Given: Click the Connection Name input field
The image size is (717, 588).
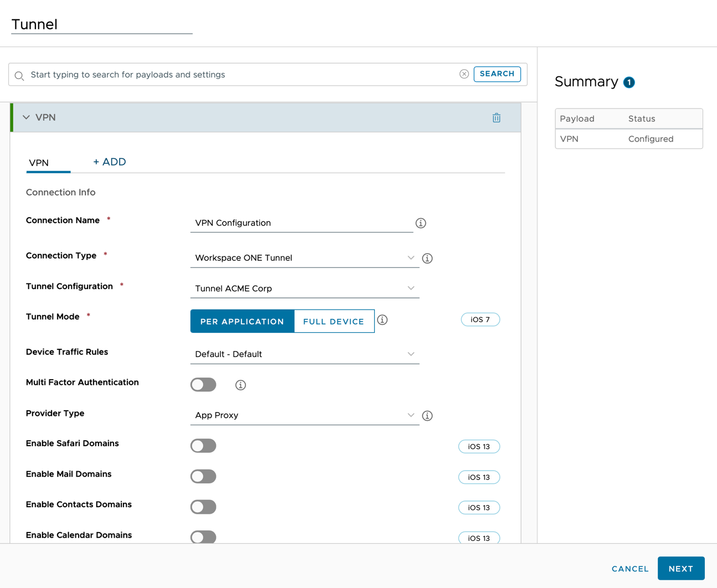Looking at the screenshot, I should pos(301,223).
